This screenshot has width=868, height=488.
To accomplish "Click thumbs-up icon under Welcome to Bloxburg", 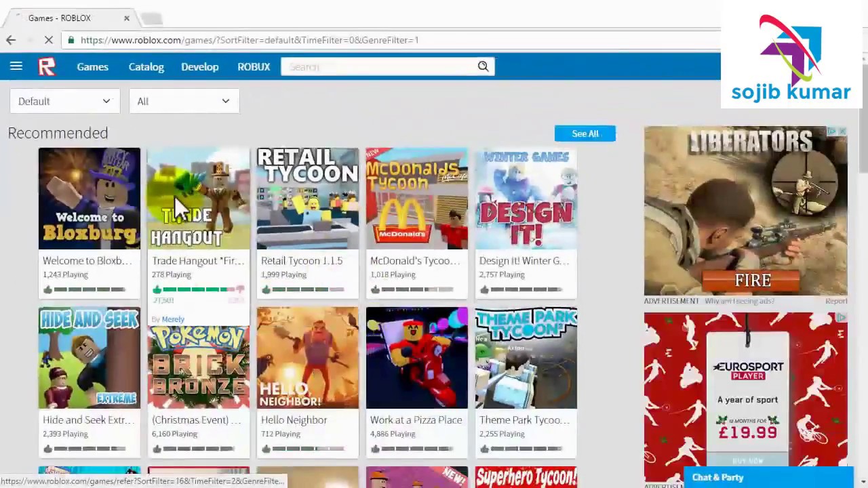I will pyautogui.click(x=47, y=289).
